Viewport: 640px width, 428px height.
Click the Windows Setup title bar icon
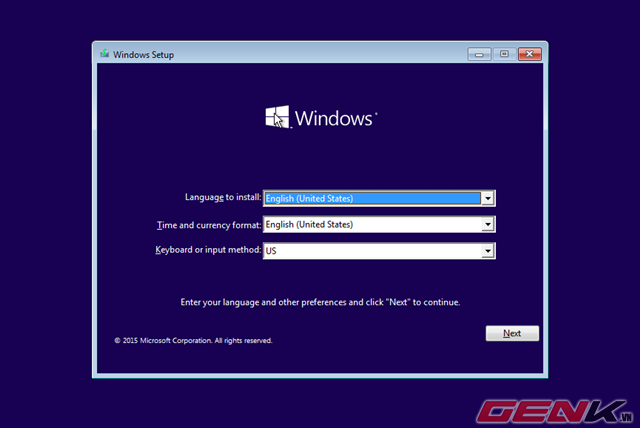tap(104, 53)
